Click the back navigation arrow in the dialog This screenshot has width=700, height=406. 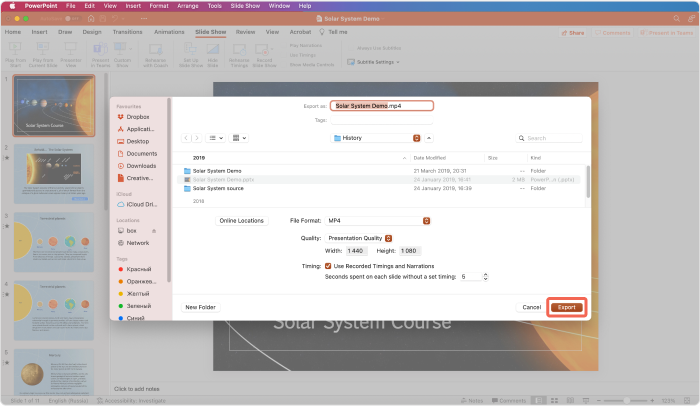pyautogui.click(x=186, y=137)
